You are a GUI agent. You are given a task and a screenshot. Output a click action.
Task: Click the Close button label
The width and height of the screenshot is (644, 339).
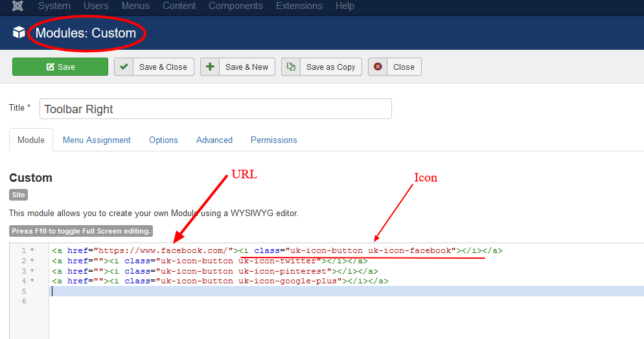coord(404,67)
